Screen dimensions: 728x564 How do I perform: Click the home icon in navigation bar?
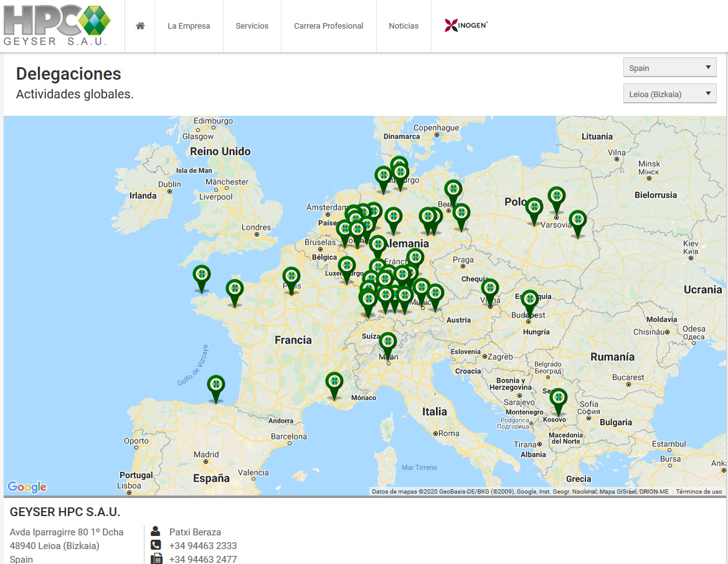(x=140, y=26)
